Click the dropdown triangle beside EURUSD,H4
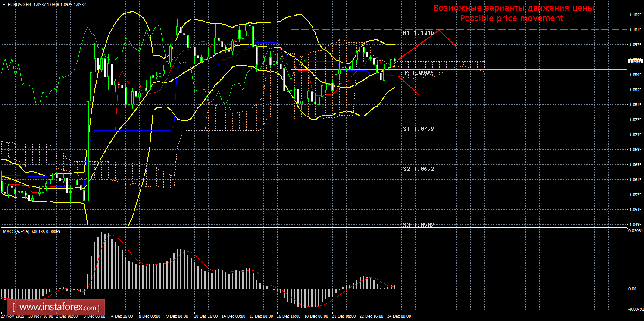 pos(3,4)
